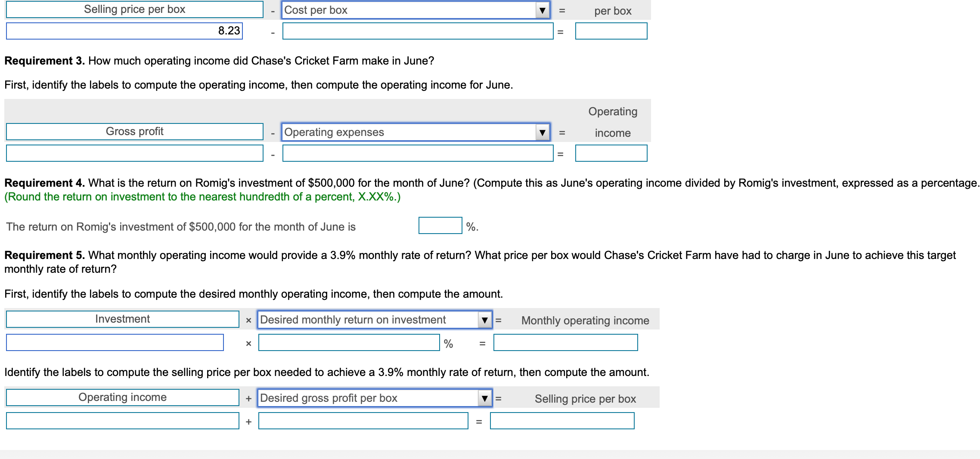Click the Monthly operating income result field
This screenshot has width=980, height=459.
point(565,343)
